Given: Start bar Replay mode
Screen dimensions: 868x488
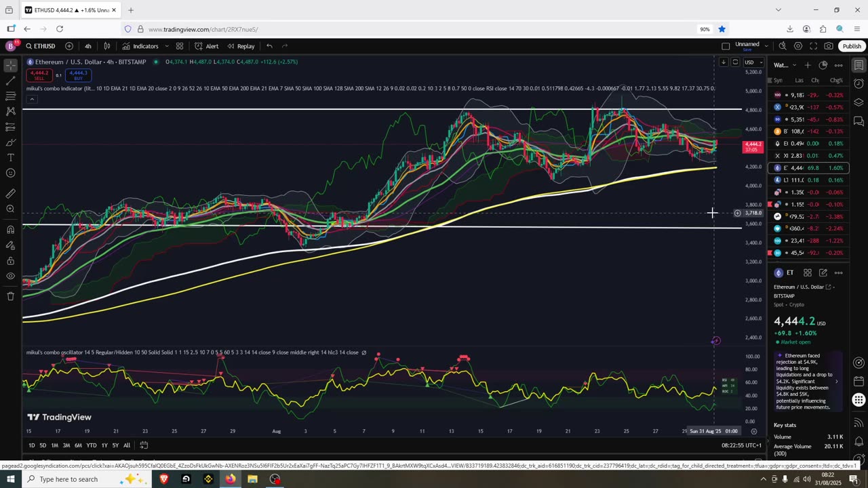Looking at the screenshot, I should [x=241, y=46].
